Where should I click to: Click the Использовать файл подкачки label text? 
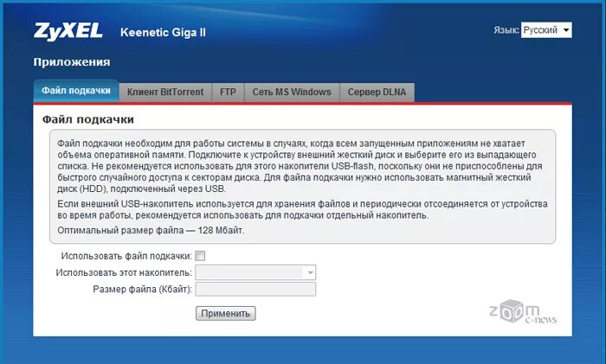tap(126, 257)
